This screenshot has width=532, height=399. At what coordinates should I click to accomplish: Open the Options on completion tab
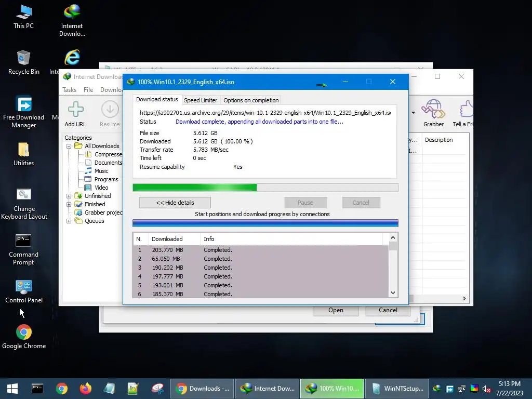pyautogui.click(x=251, y=100)
